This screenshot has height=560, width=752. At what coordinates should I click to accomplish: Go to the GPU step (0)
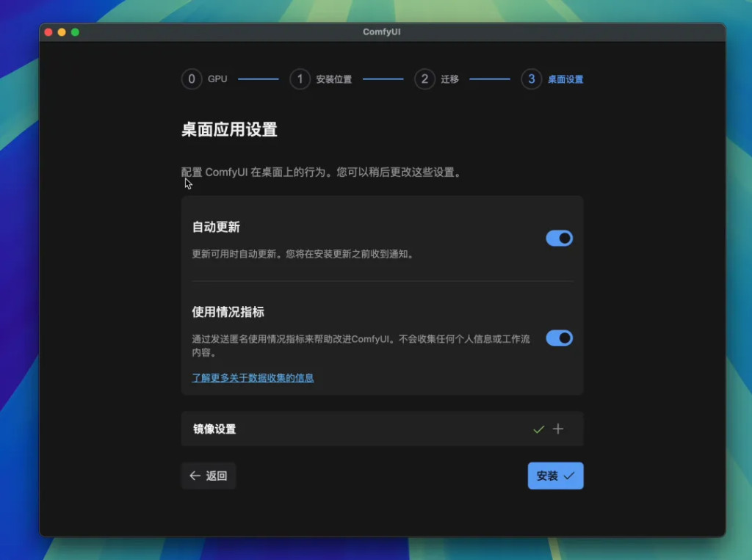[204, 79]
